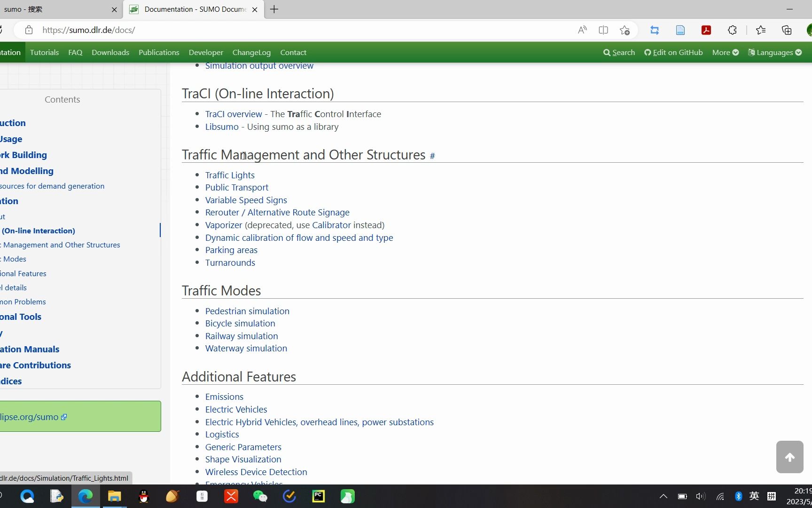
Task: Click the Bluetooth tray icon
Action: point(738,496)
